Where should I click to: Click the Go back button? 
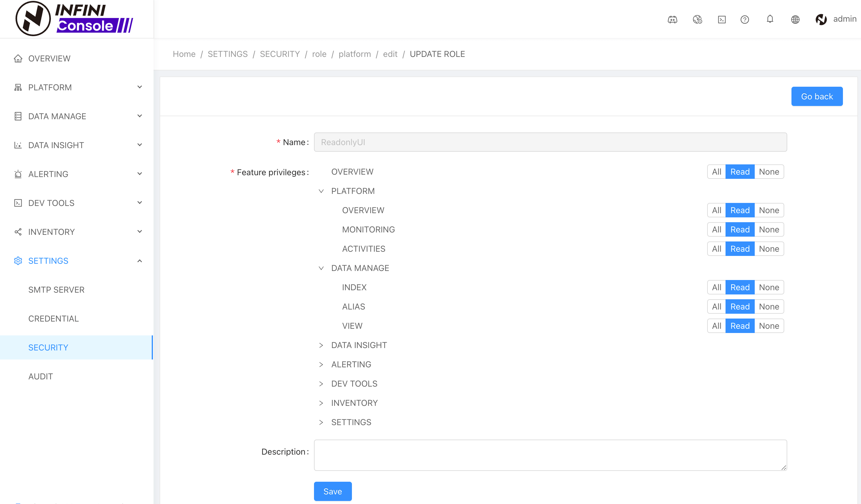(816, 96)
